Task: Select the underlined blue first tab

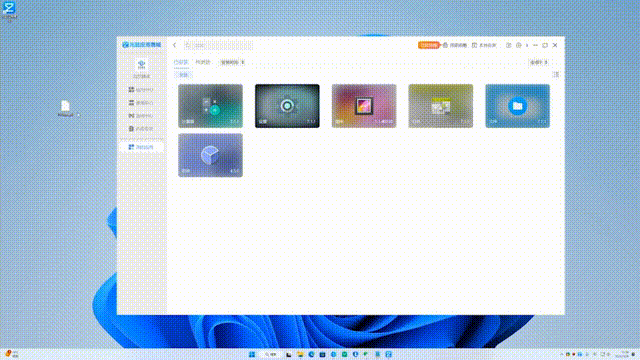Action: click(x=181, y=62)
